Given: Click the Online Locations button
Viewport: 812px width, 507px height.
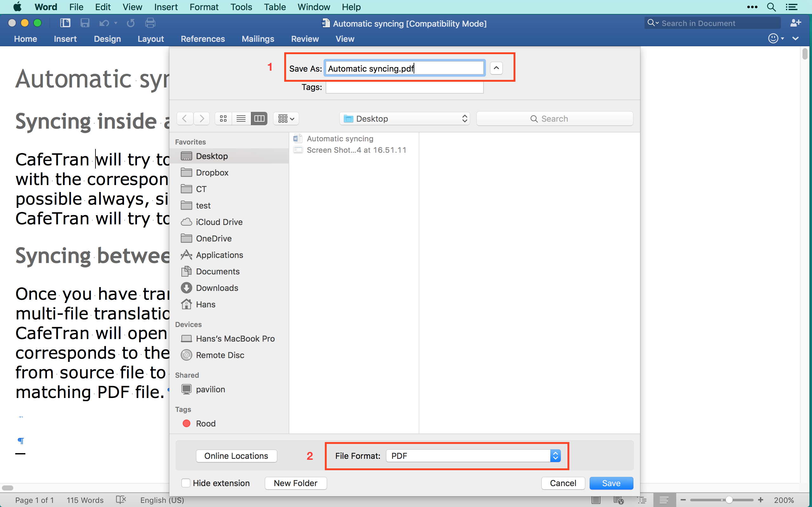Looking at the screenshot, I should click(x=236, y=456).
